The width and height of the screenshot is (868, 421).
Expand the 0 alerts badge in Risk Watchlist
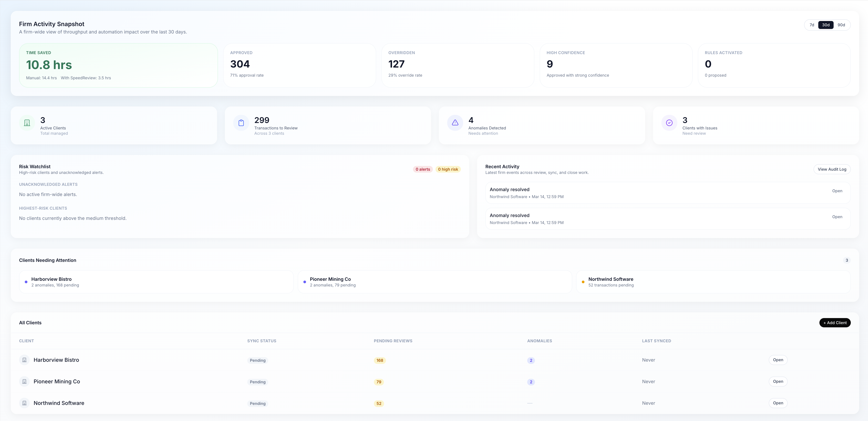pos(422,169)
